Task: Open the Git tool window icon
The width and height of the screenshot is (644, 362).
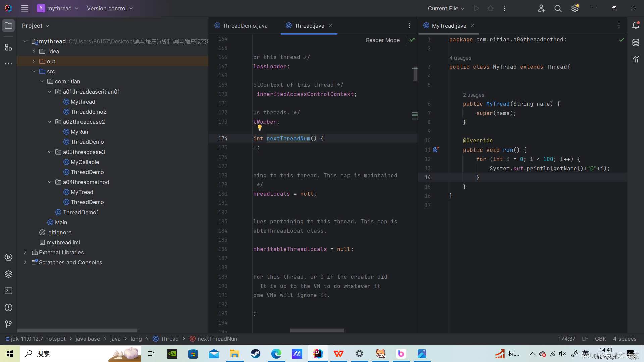Action: [x=8, y=324]
